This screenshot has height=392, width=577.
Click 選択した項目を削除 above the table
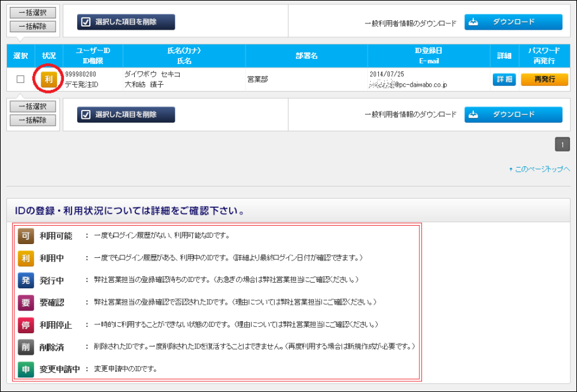pos(126,22)
